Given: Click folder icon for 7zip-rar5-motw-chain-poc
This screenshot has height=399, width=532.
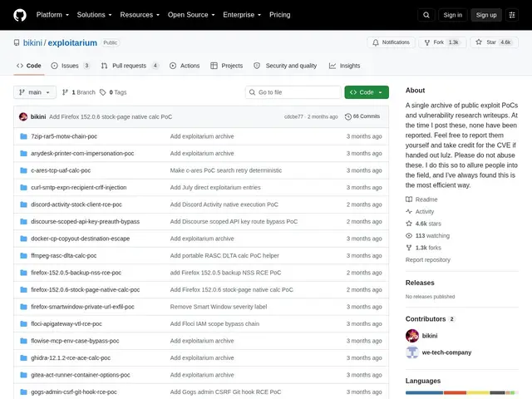Looking at the screenshot, I should tap(23, 136).
